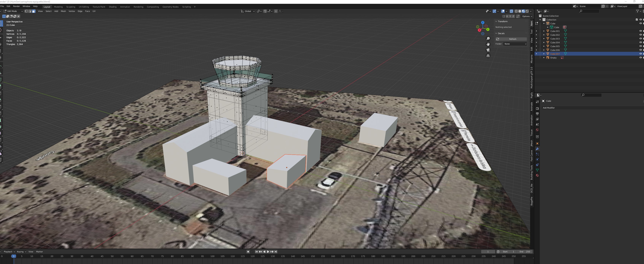The image size is (644, 264).
Task: Switch to edge select mode
Action: pyautogui.click(x=30, y=11)
